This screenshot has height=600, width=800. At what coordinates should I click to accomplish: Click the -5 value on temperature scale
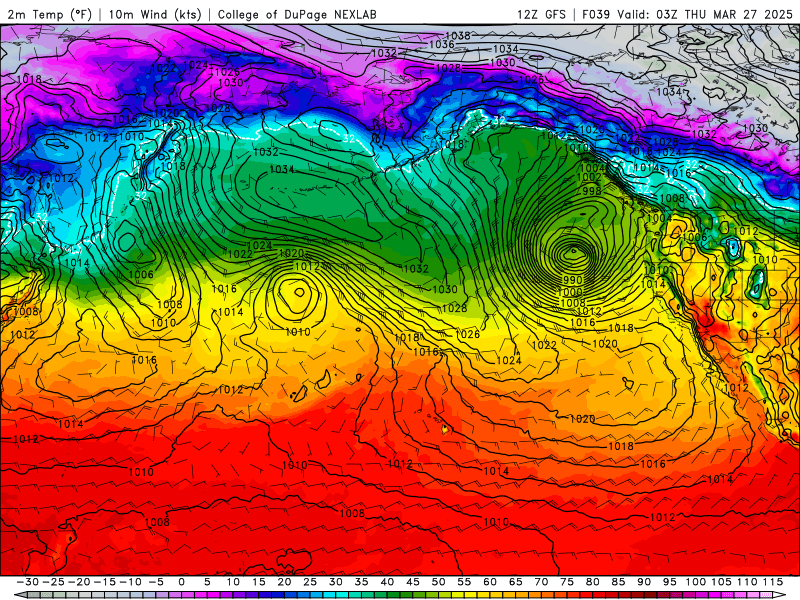pyautogui.click(x=156, y=582)
